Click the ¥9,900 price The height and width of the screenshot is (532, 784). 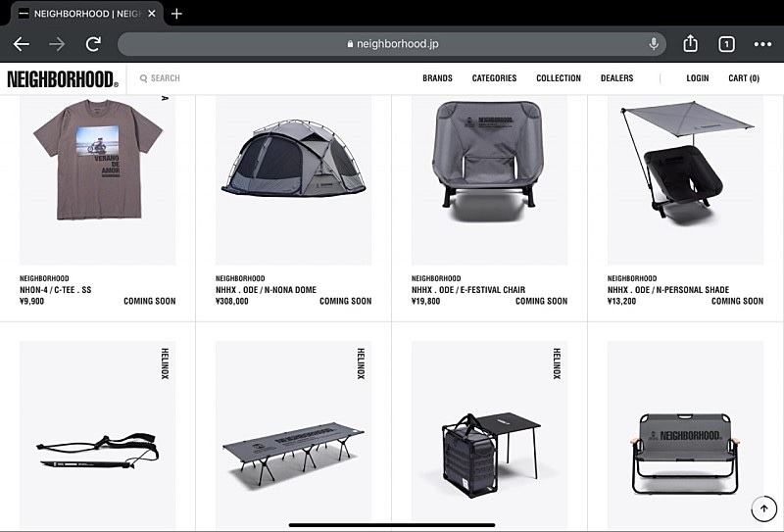pos(32,301)
